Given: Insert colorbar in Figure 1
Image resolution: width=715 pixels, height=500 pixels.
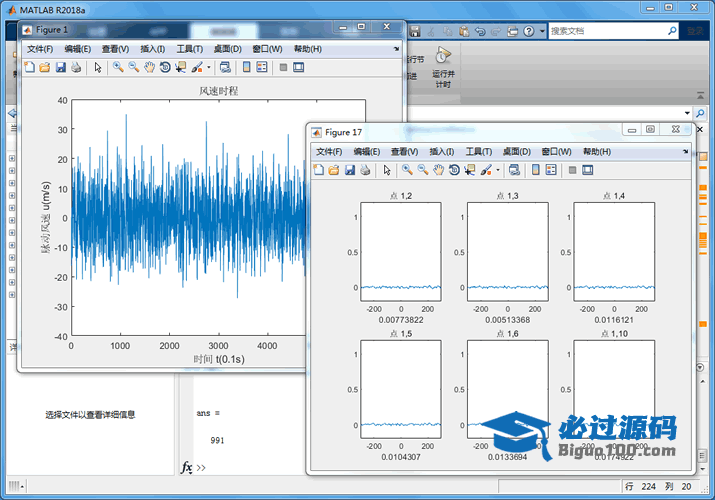Looking at the screenshot, I should pos(246,67).
